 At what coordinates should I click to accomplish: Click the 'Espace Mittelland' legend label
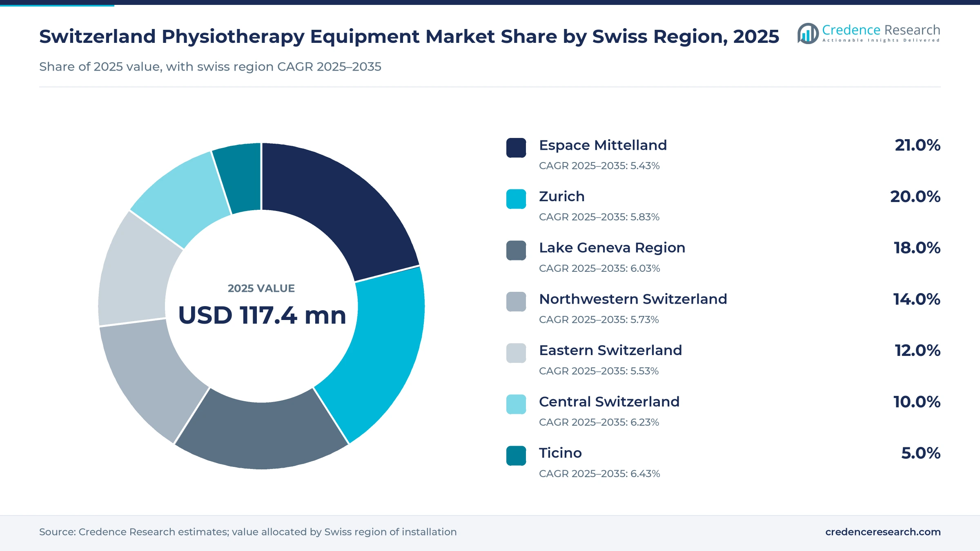click(603, 145)
